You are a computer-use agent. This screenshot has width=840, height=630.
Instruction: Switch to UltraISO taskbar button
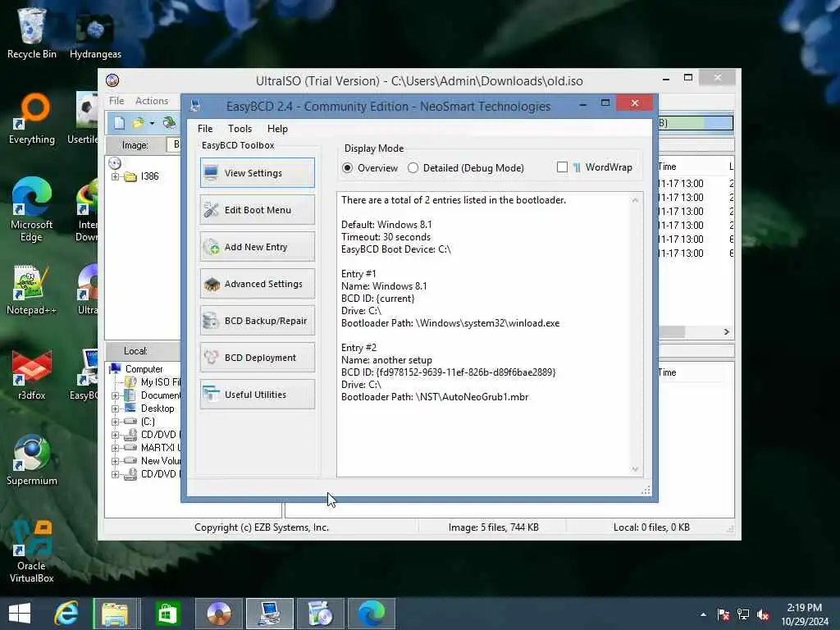pos(218,614)
